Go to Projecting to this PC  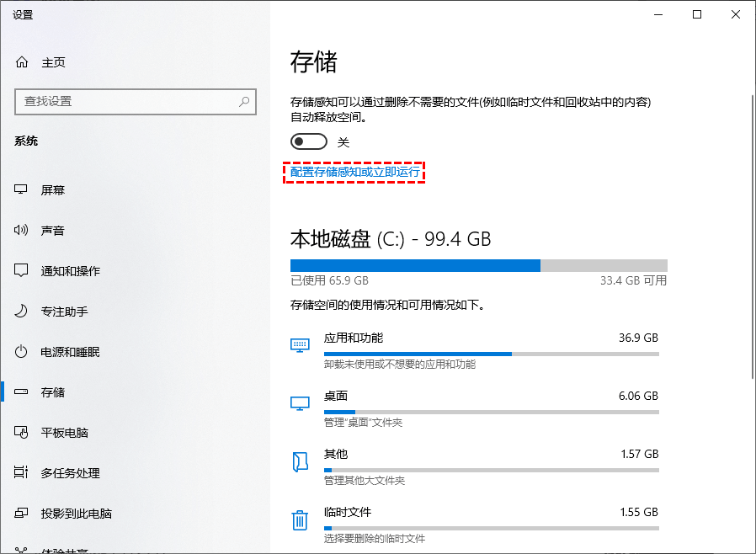(76, 514)
